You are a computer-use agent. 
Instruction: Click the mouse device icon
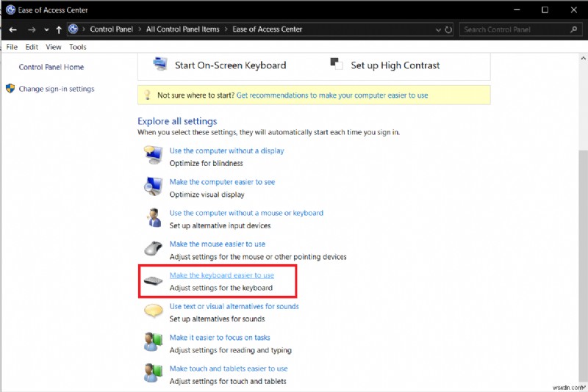pos(154,248)
